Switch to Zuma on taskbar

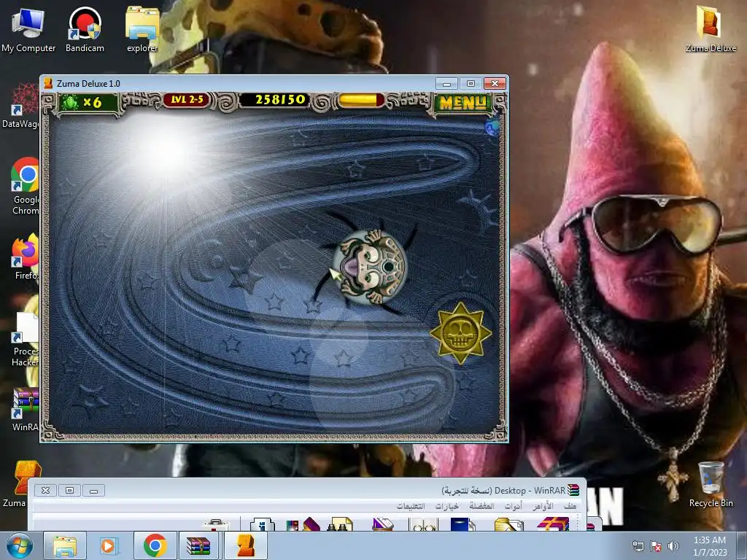(x=245, y=545)
